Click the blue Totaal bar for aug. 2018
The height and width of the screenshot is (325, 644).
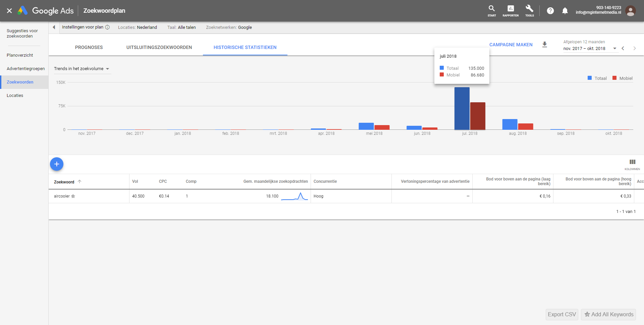(x=510, y=124)
